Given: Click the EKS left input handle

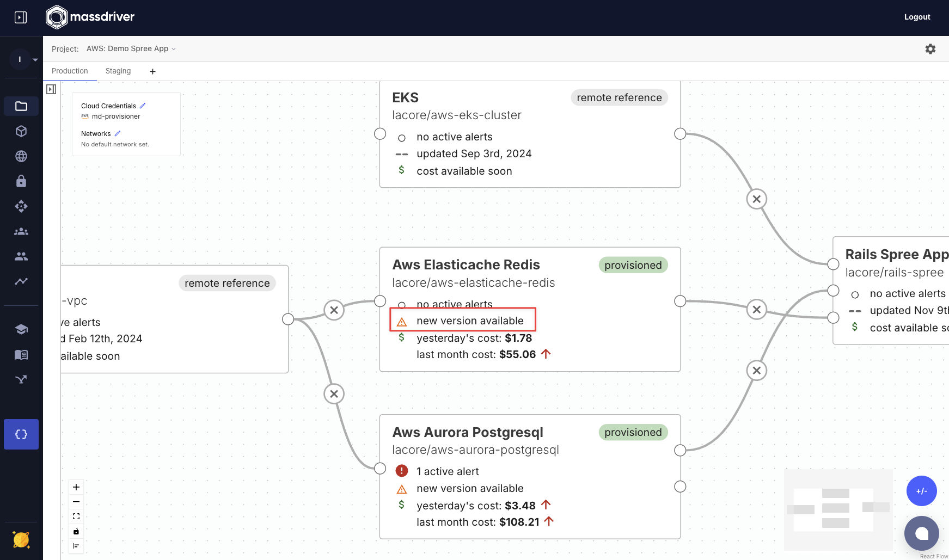Looking at the screenshot, I should pos(380,134).
